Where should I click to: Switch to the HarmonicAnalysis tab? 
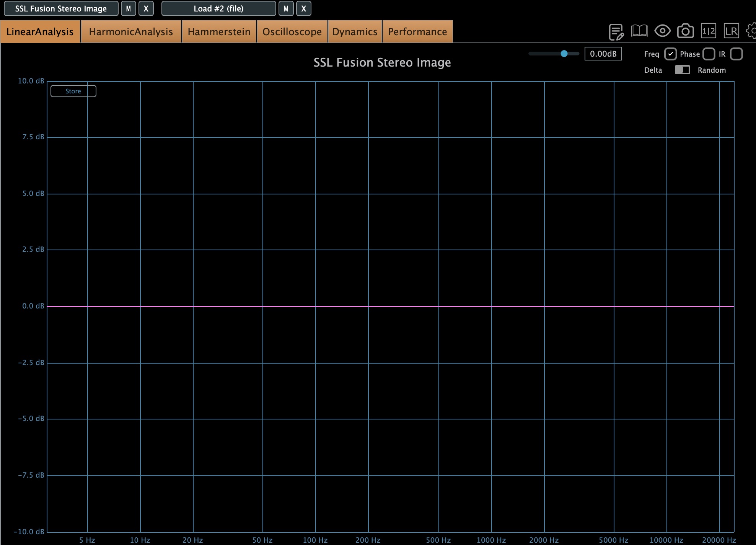click(x=131, y=32)
